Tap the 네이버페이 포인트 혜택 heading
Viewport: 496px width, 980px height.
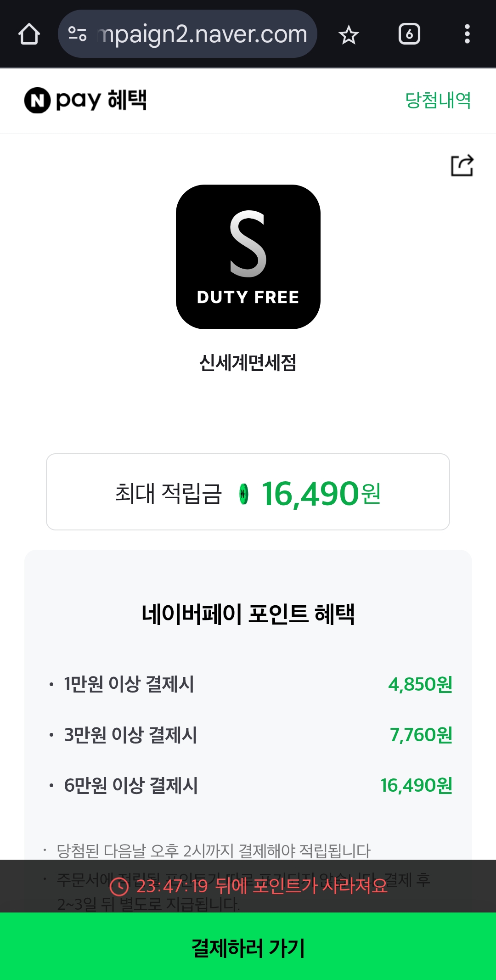tap(248, 614)
